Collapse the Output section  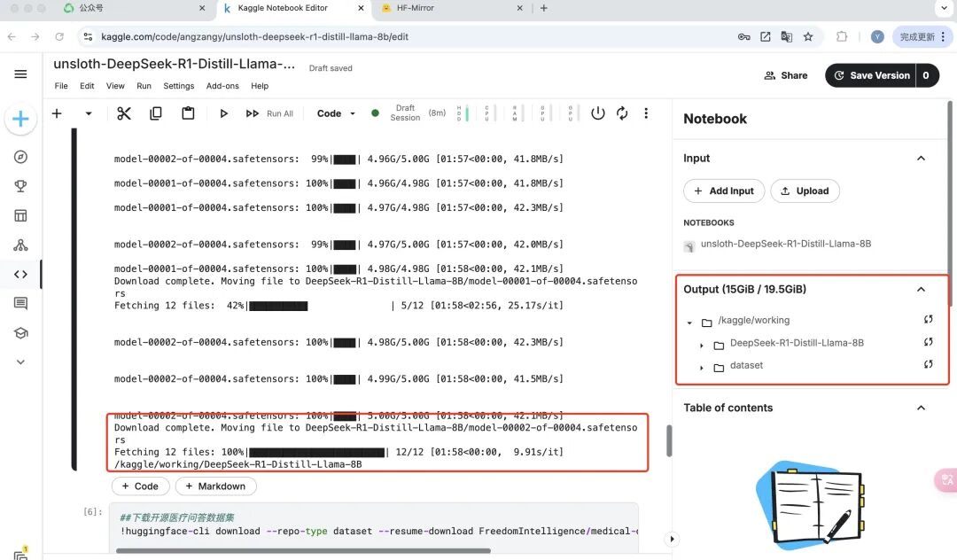921,289
